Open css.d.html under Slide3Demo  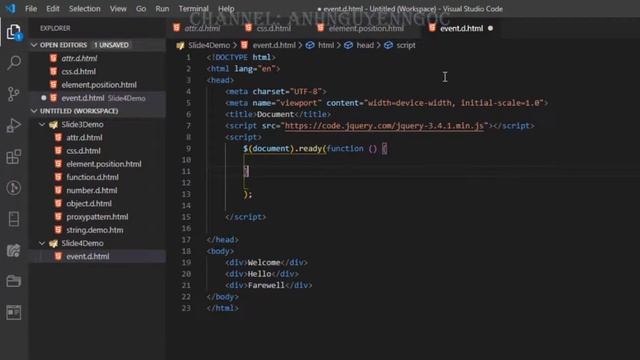[x=83, y=151]
